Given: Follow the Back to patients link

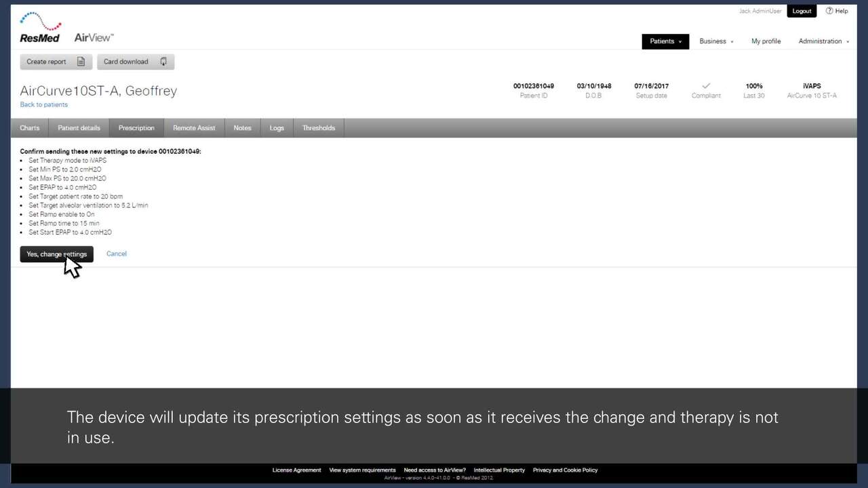Looking at the screenshot, I should coord(43,105).
